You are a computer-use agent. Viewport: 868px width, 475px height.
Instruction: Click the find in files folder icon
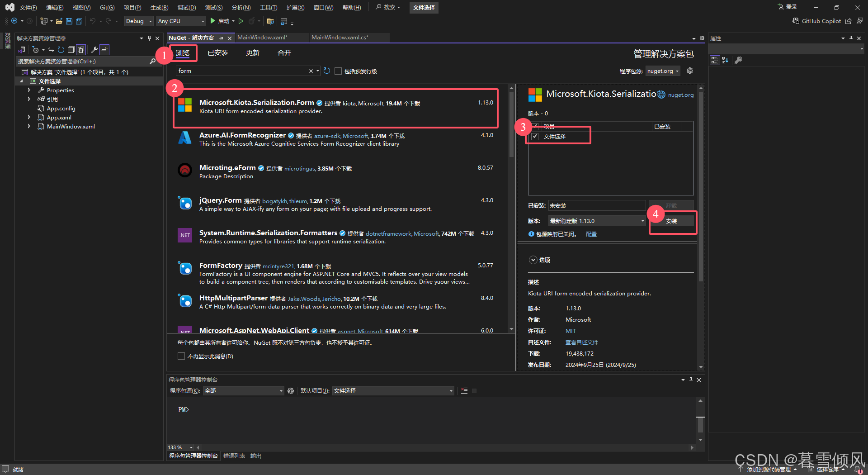270,21
